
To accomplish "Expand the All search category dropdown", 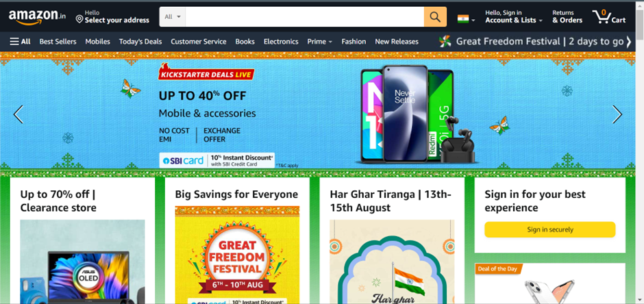I will pyautogui.click(x=173, y=17).
